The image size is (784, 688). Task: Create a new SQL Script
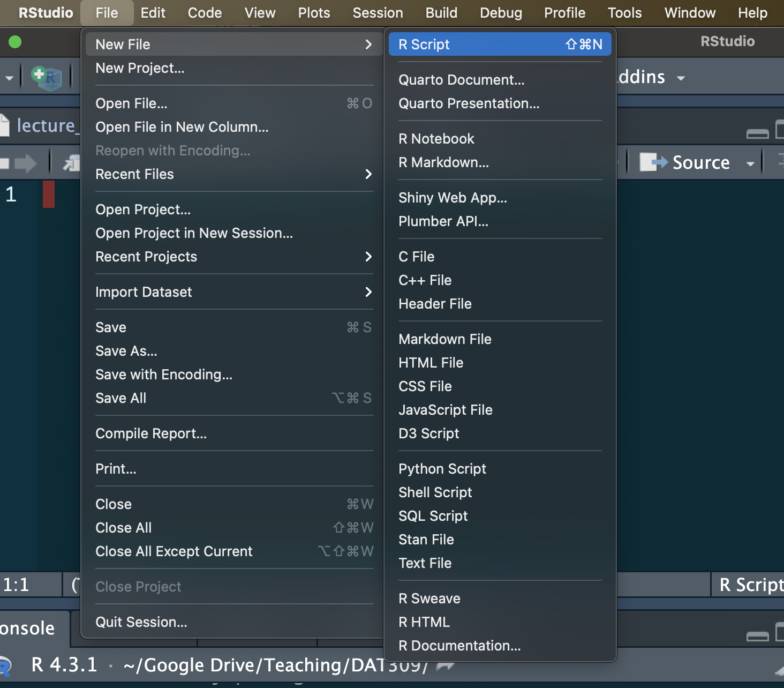point(500,515)
